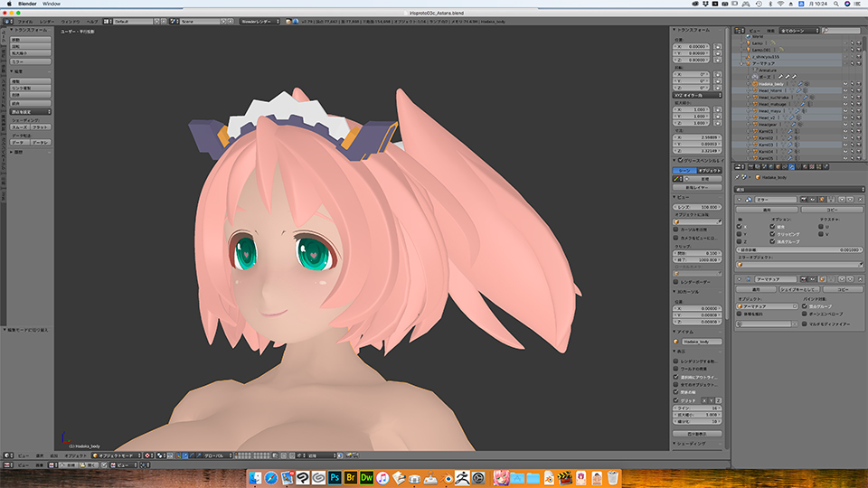This screenshot has width=868, height=488.
Task: Enable カーソルを注視 checkbox
Action: pos(676,229)
